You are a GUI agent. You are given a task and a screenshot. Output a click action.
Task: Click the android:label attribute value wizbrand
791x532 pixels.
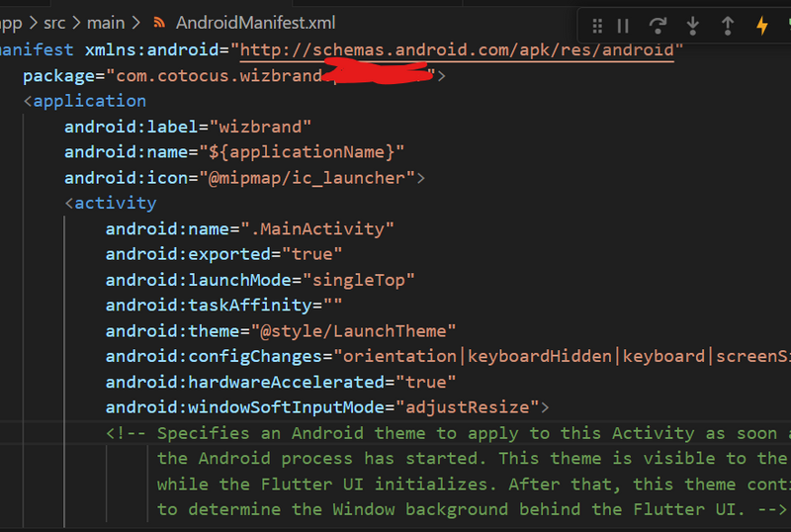click(x=267, y=127)
